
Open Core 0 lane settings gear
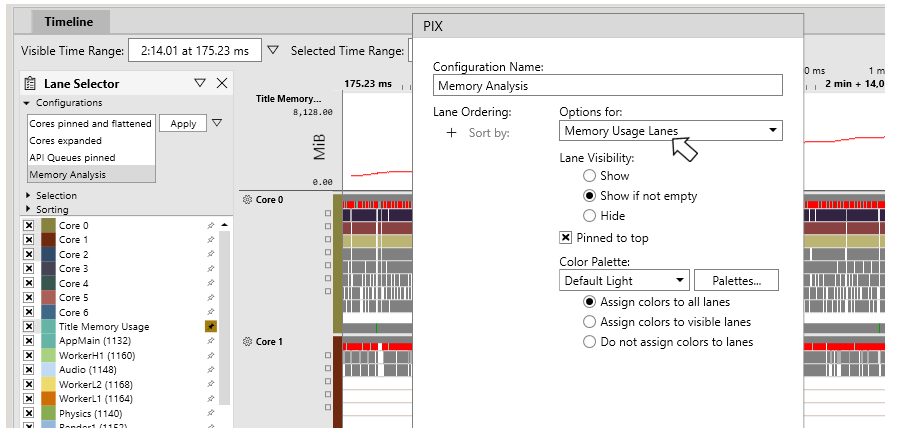247,200
